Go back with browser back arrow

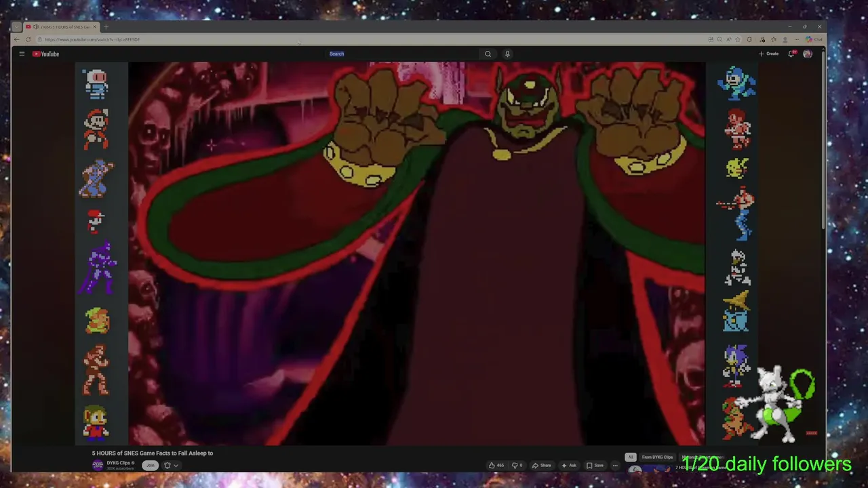(17, 39)
